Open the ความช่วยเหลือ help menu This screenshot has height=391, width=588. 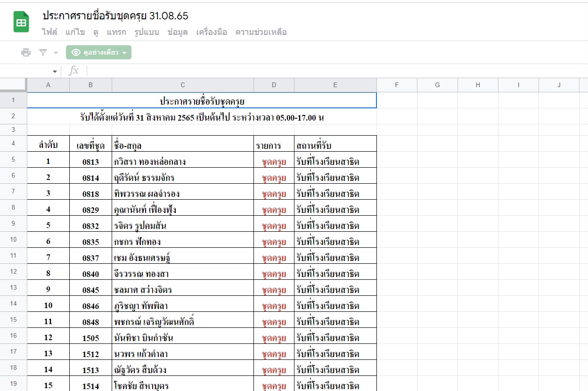tap(261, 33)
